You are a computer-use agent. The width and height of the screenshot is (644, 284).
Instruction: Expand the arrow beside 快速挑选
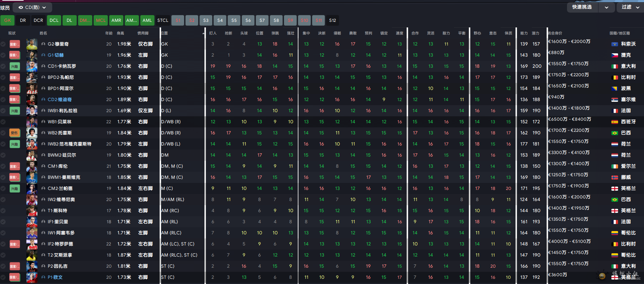[606, 7]
